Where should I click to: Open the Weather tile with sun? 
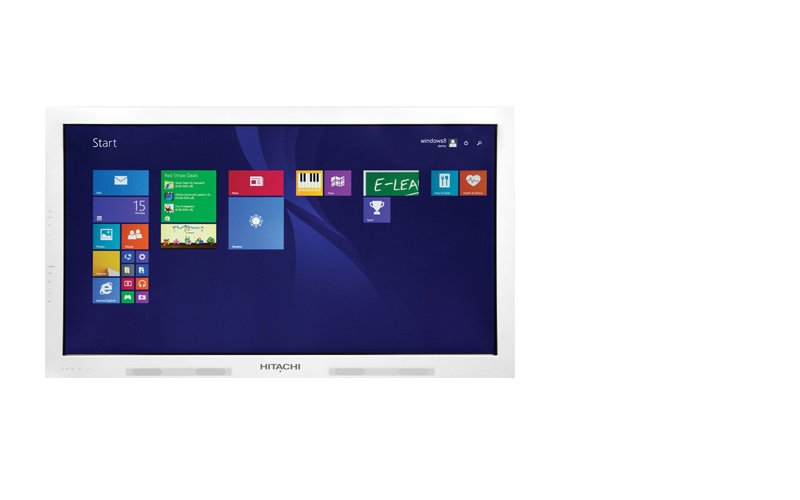pyautogui.click(x=256, y=223)
